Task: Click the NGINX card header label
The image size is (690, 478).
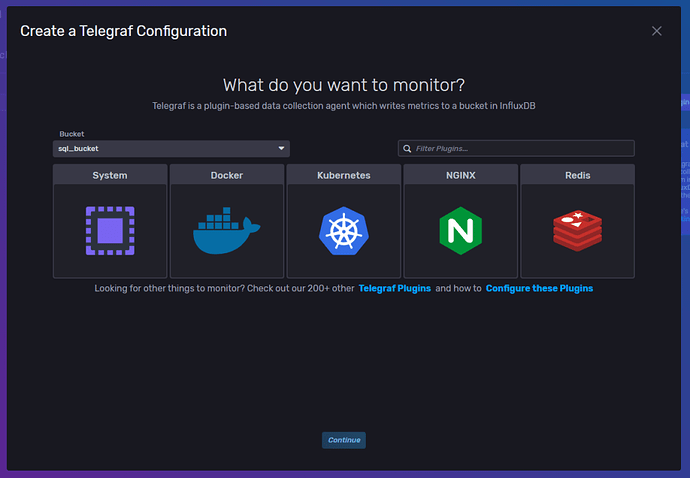Action: (461, 175)
